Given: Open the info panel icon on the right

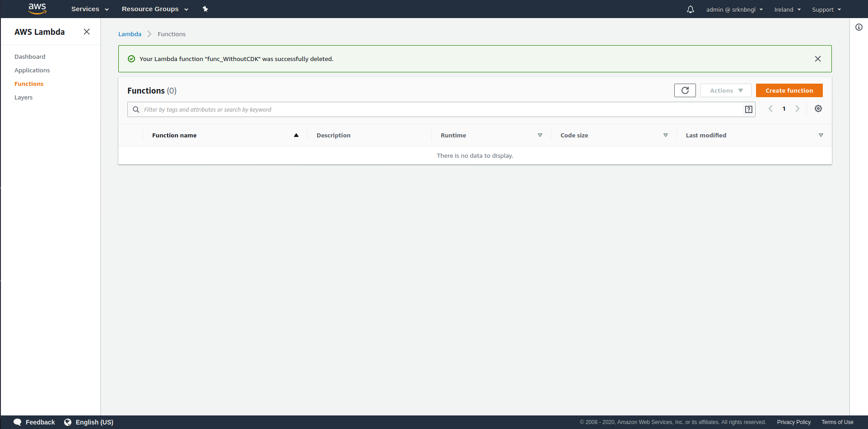Looking at the screenshot, I should pyautogui.click(x=859, y=27).
